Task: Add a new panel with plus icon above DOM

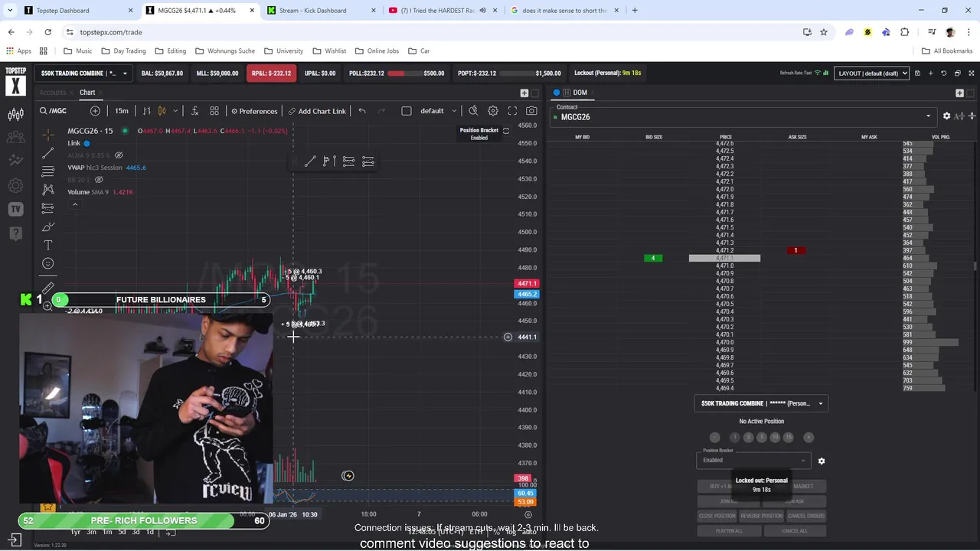Action: coord(959,93)
